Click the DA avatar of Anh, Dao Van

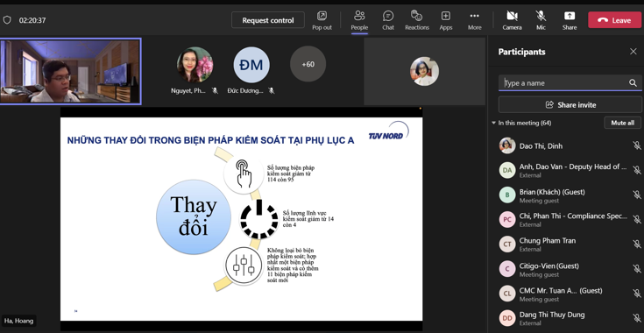pos(507,170)
